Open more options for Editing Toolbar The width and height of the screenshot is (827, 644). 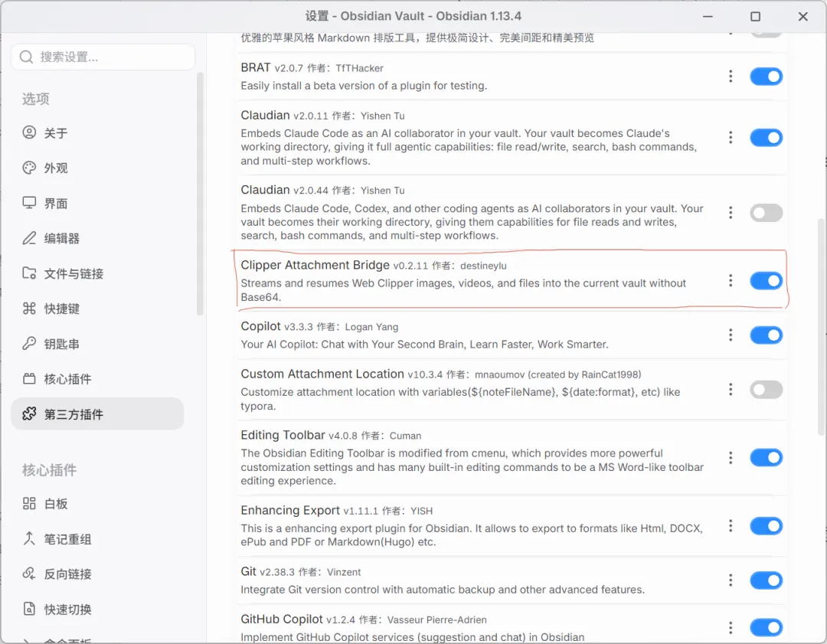click(x=731, y=457)
